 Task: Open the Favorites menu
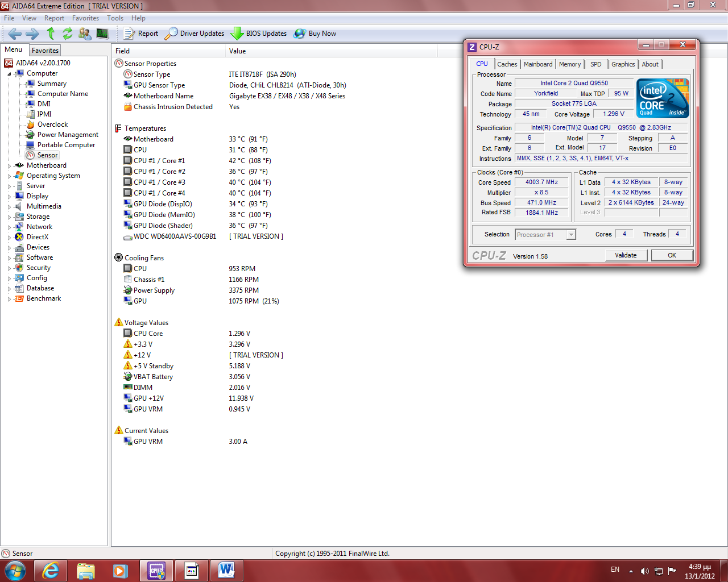point(85,18)
